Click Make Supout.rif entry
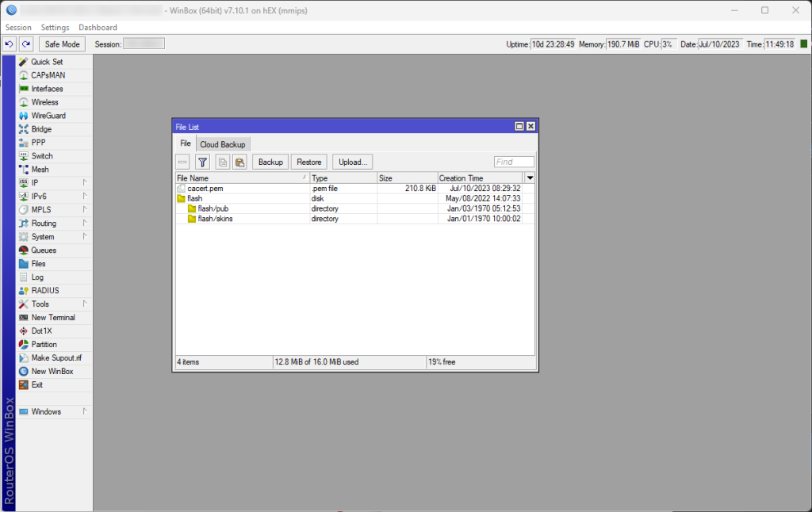This screenshot has width=812, height=512. [x=55, y=357]
